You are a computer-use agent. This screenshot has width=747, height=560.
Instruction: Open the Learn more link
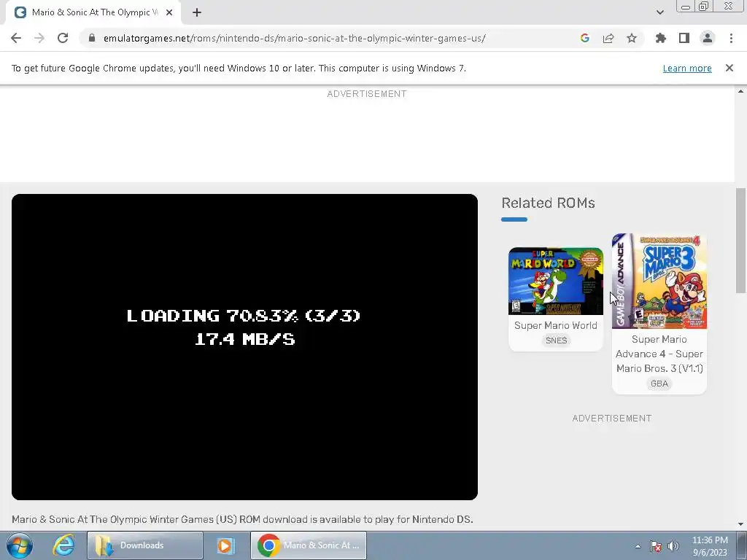pos(687,68)
